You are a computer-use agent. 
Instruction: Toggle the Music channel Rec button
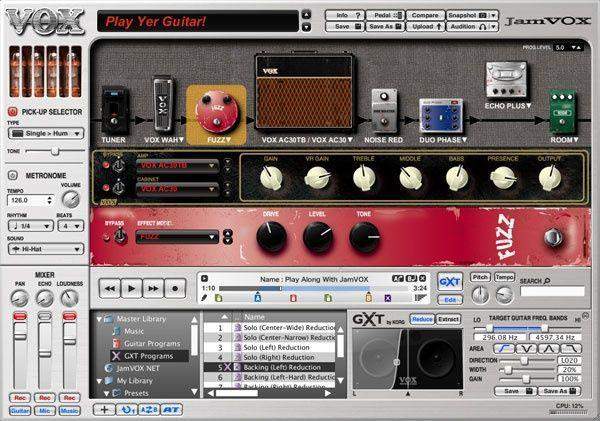(69, 398)
